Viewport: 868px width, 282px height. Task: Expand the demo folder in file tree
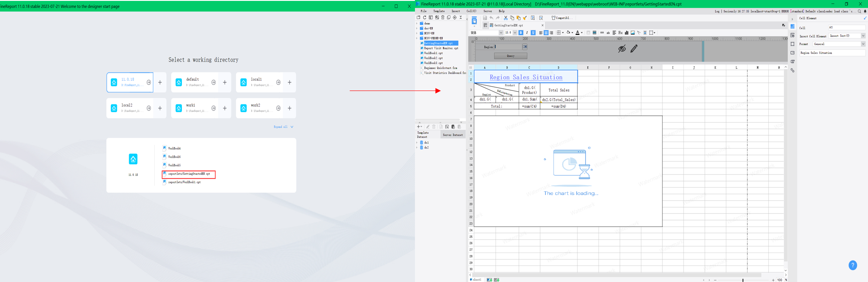(x=417, y=23)
